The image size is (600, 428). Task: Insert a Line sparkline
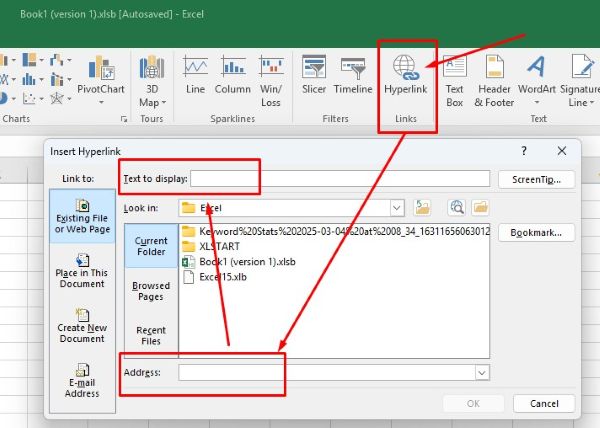[195, 75]
